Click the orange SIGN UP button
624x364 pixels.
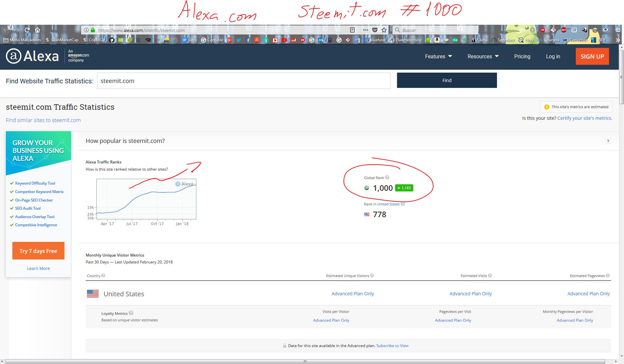592,56
